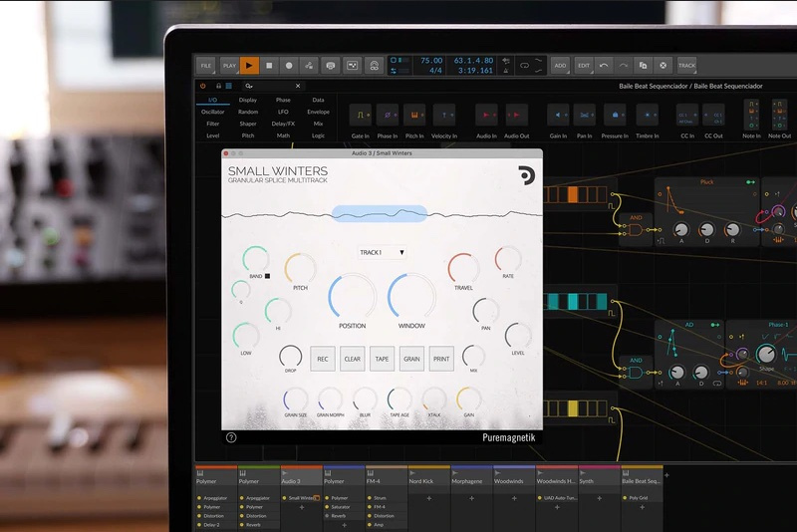This screenshot has height=532, width=797.
Task: Click the POSITION knob
Action: (x=353, y=297)
